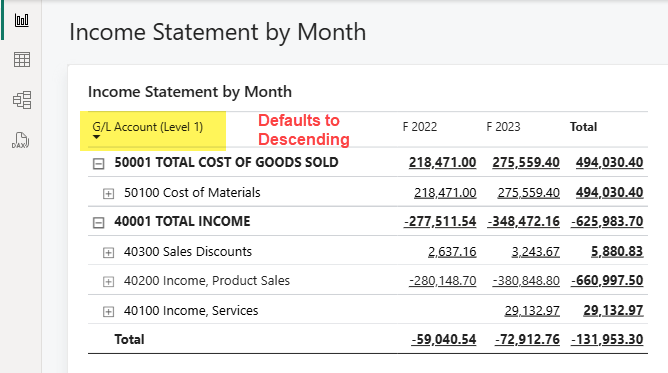The height and width of the screenshot is (373, 668).
Task: Click the value -660,997.50 total
Action: tap(607, 281)
